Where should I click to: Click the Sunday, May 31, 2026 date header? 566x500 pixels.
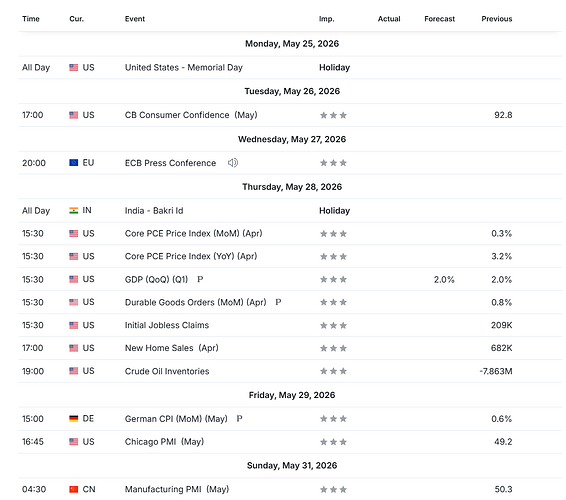click(x=292, y=465)
